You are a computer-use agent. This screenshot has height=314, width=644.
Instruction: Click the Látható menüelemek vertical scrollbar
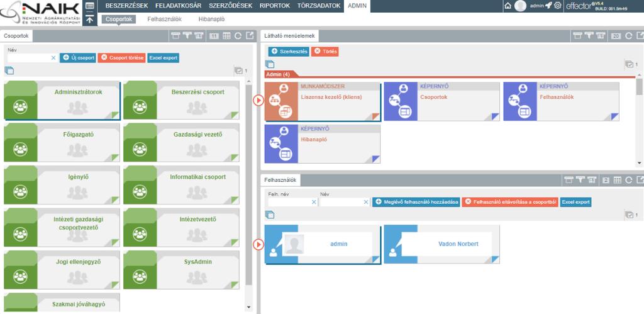639,86
